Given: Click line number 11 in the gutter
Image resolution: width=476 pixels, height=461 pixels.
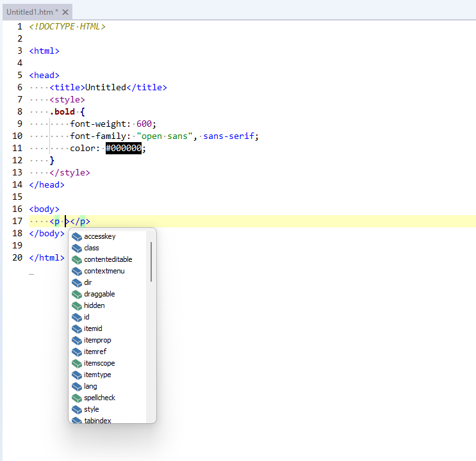Looking at the screenshot, I should pyautogui.click(x=17, y=149).
